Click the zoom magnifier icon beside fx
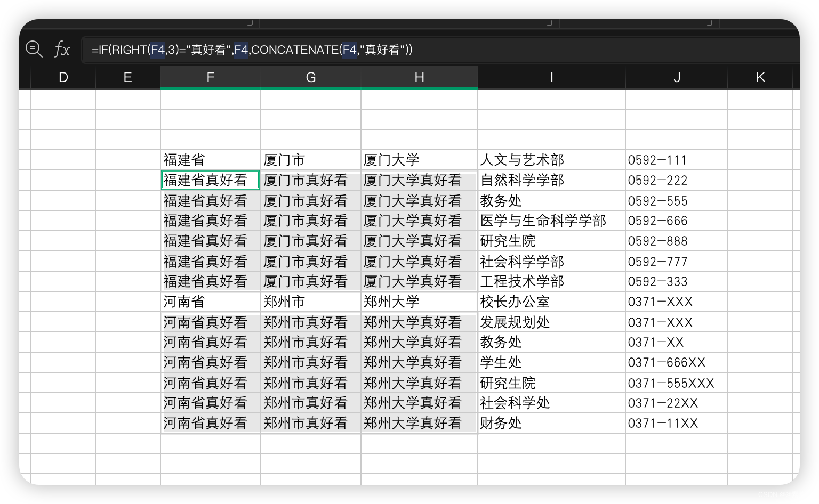This screenshot has width=819, height=504. [34, 50]
